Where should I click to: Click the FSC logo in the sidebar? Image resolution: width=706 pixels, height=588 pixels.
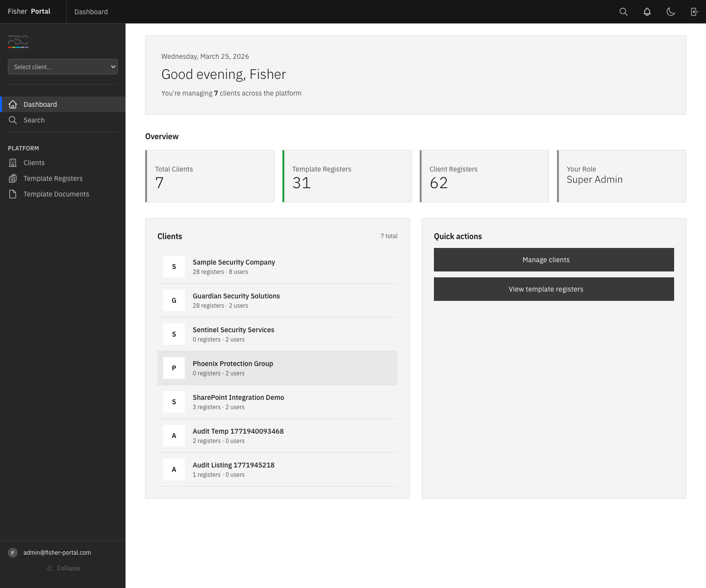pos(18,43)
